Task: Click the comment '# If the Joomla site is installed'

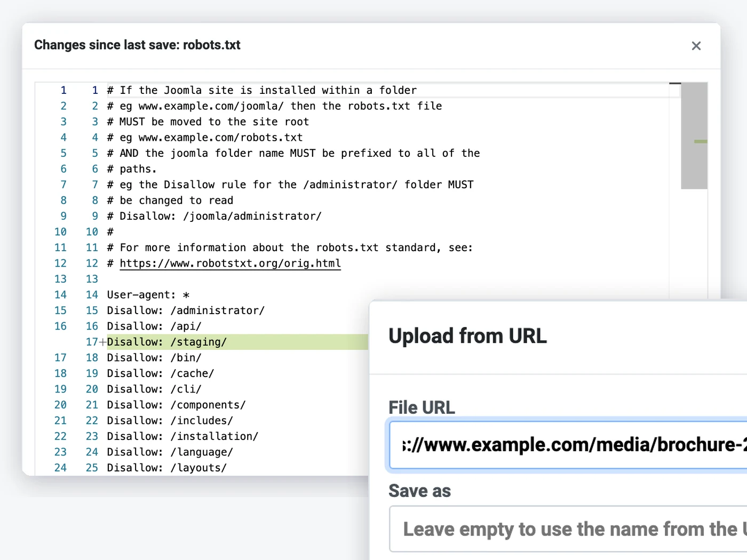Action: 262,90
